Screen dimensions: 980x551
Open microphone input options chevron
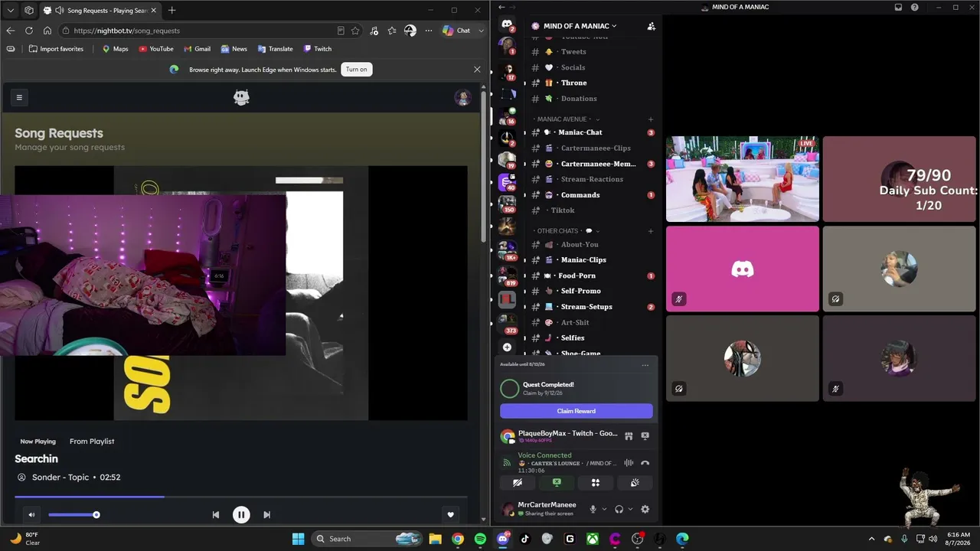click(604, 509)
